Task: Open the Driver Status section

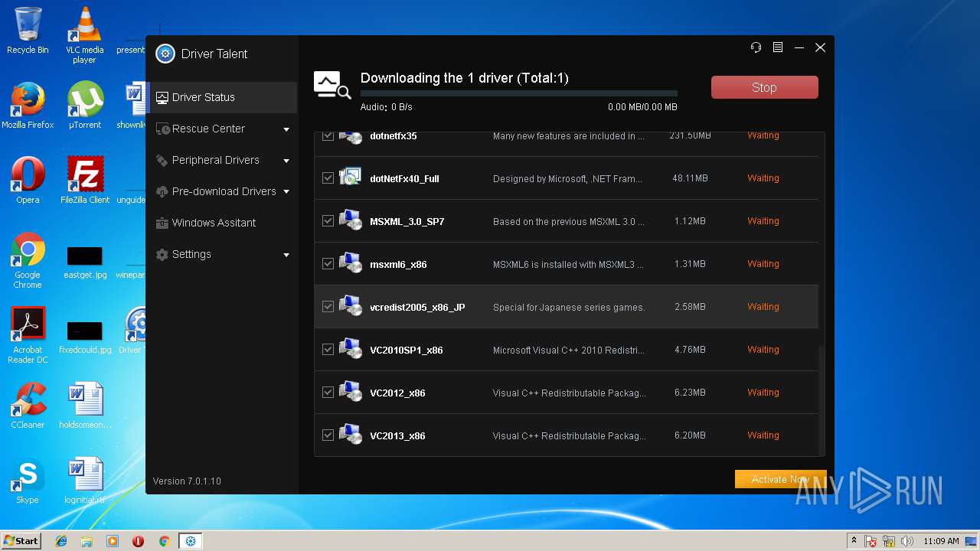Action: (221, 97)
